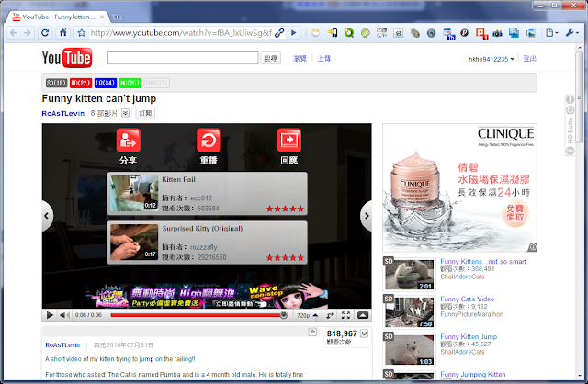Open Funny Jumping Kitten link

tap(473, 374)
